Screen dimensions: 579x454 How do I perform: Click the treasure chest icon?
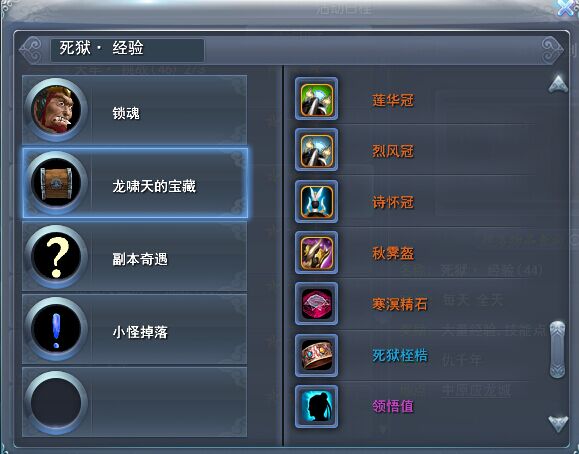coord(56,182)
